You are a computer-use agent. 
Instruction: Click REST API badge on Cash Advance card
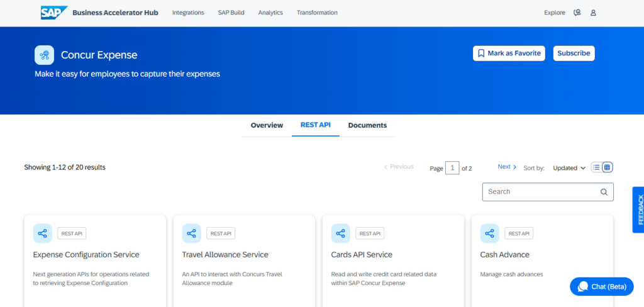point(519,233)
